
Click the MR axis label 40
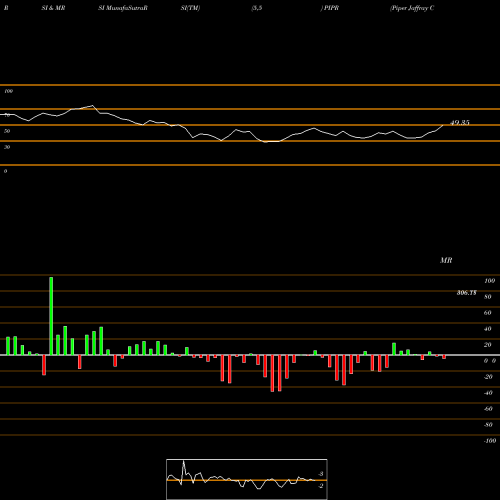coord(487,329)
